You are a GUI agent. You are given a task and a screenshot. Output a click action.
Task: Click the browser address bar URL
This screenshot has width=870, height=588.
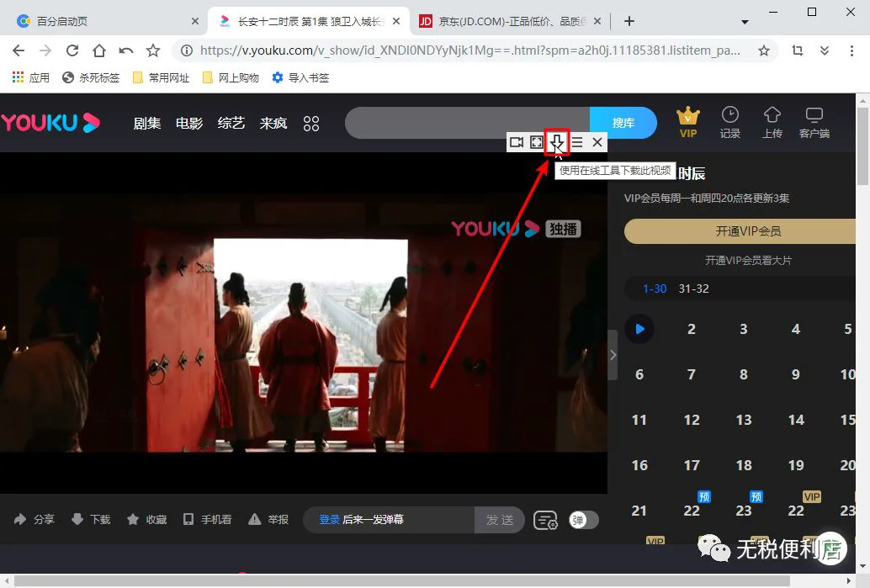click(470, 50)
